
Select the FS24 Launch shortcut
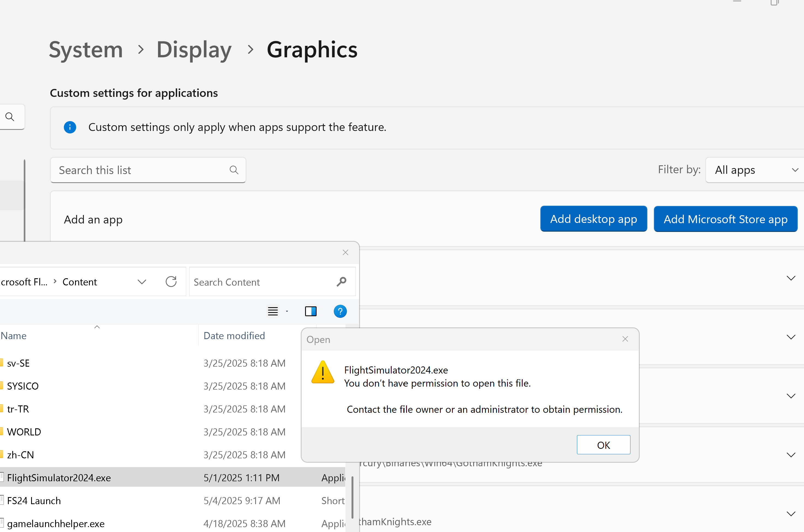(34, 500)
